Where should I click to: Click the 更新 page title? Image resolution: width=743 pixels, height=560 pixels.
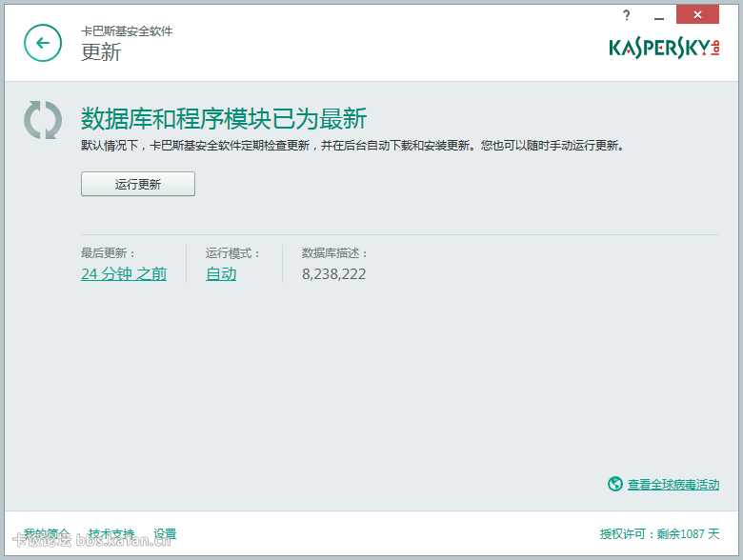tap(101, 52)
